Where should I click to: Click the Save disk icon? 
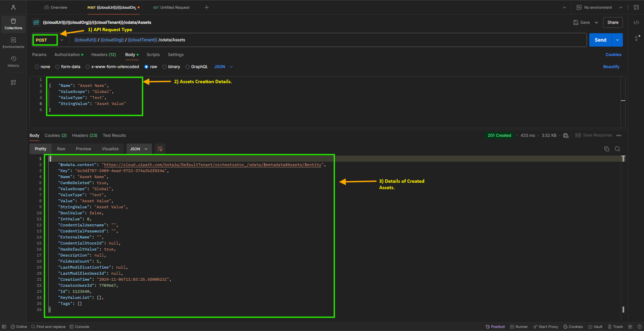576,22
